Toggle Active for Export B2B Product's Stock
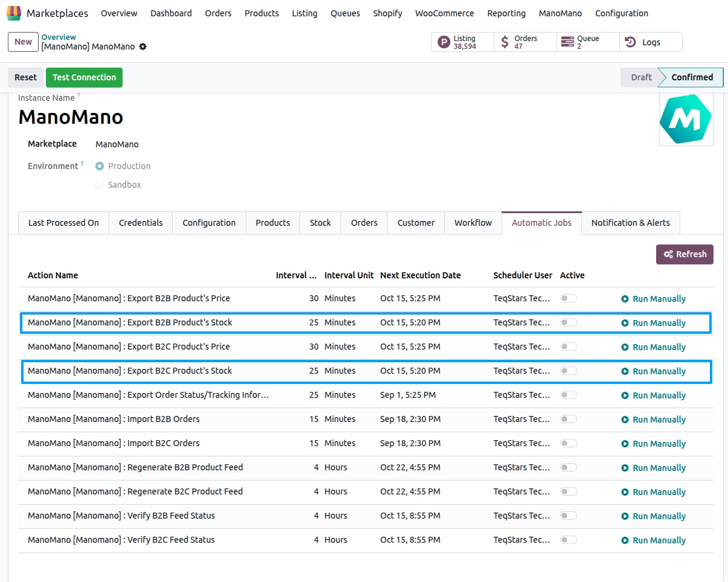 [x=569, y=322]
